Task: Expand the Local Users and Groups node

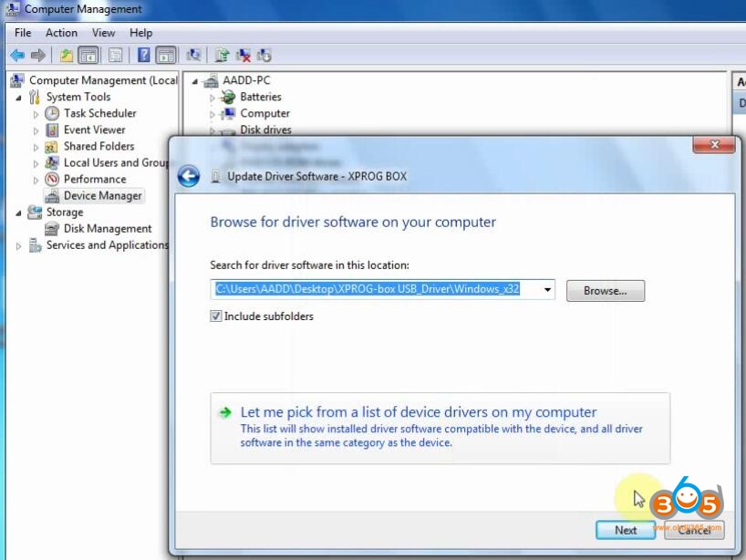Action: tap(36, 163)
